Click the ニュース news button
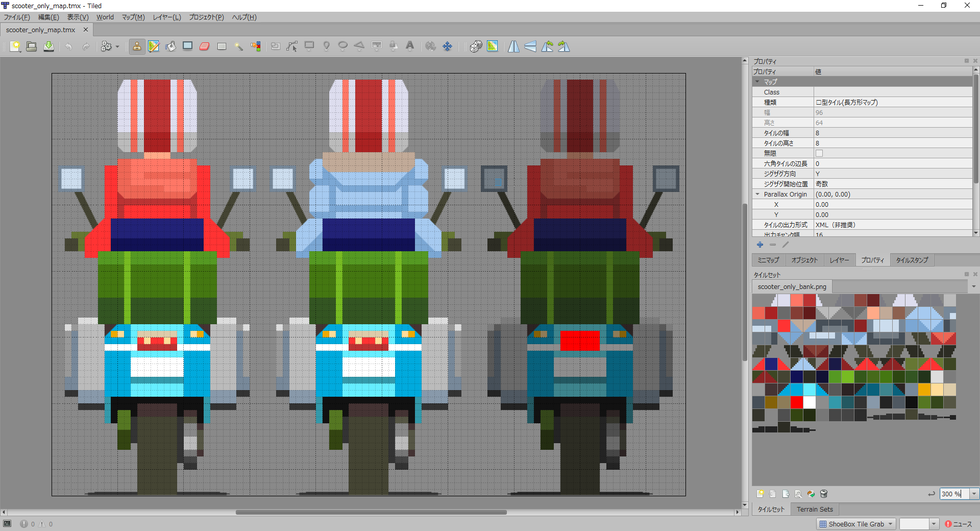The image size is (980, 531). pos(959,524)
